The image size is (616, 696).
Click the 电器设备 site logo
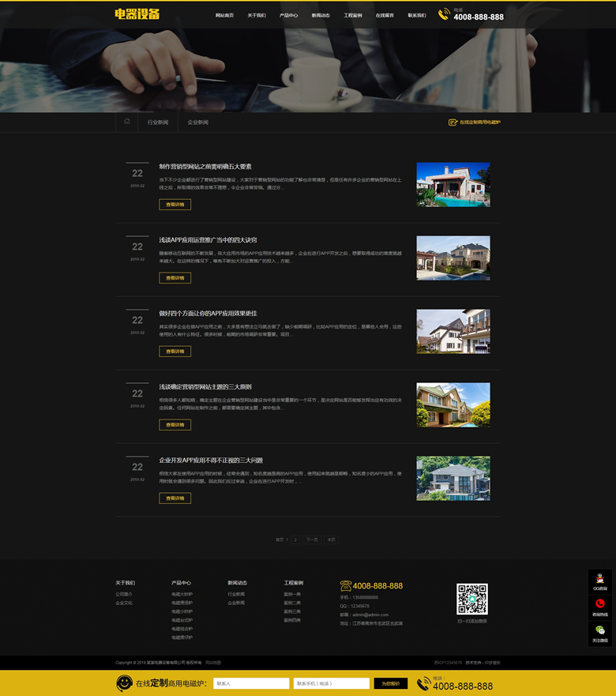(x=137, y=14)
